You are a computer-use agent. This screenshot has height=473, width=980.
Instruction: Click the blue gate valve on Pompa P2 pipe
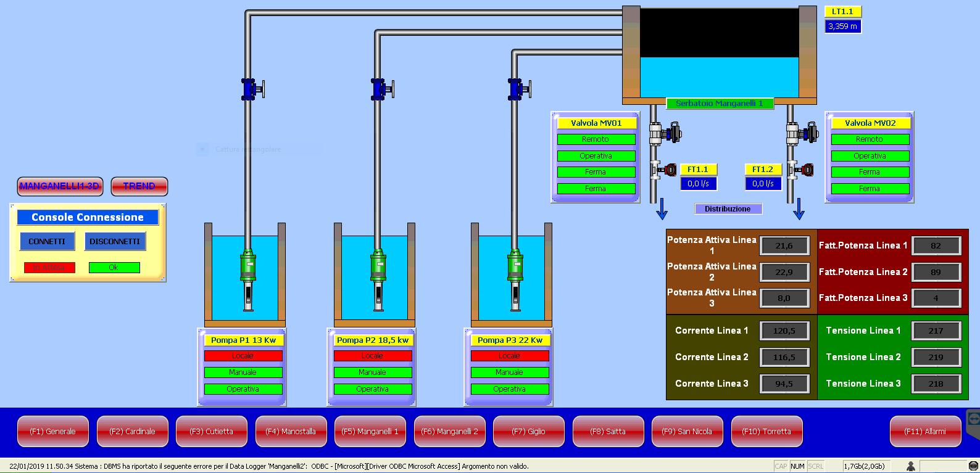[x=382, y=89]
